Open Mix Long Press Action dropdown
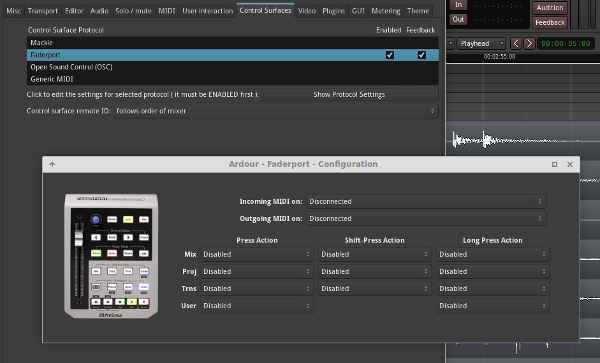 coord(493,254)
